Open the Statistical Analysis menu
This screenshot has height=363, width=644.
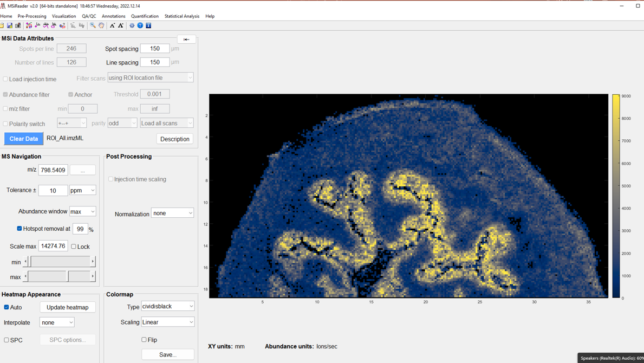[x=182, y=16]
